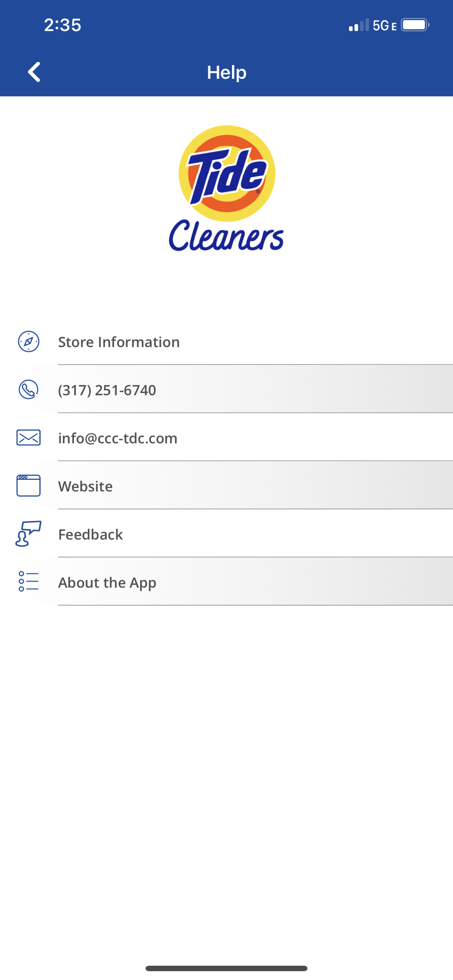Tap the battery indicator in status bar
453x980 pixels.
pyautogui.click(x=415, y=25)
